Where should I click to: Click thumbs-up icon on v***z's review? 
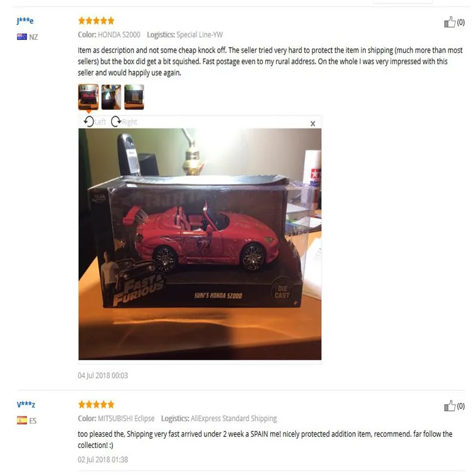(450, 406)
